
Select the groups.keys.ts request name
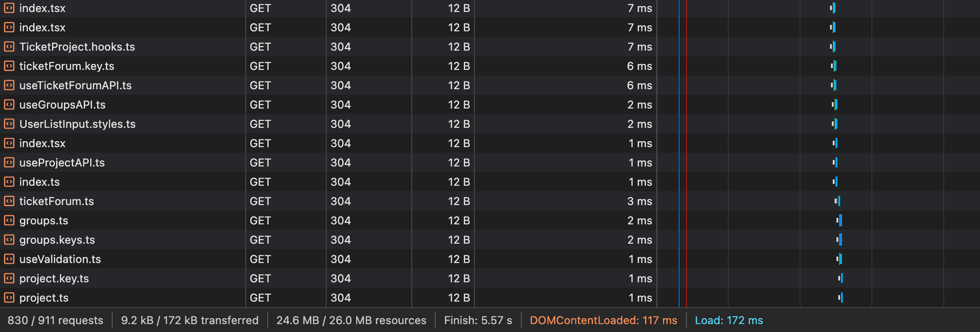coord(57,240)
